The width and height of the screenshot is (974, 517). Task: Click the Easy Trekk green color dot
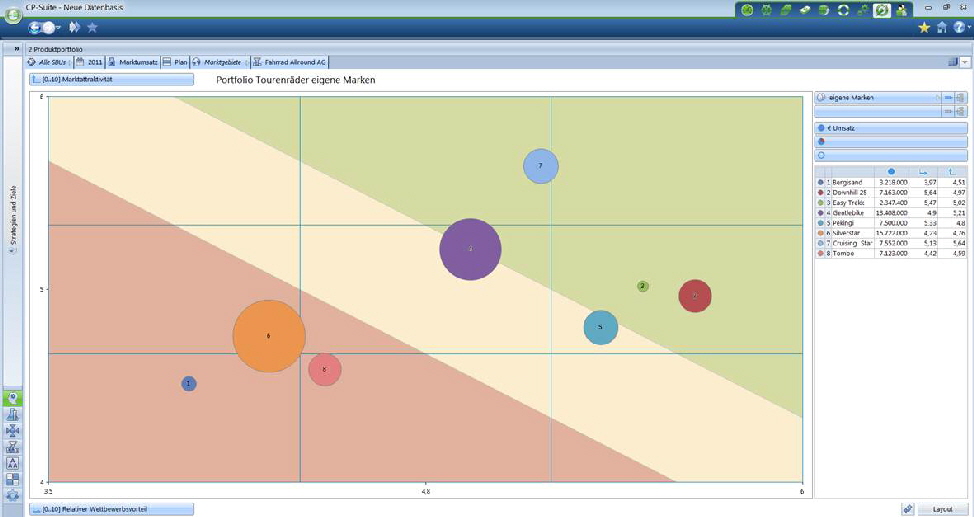821,203
